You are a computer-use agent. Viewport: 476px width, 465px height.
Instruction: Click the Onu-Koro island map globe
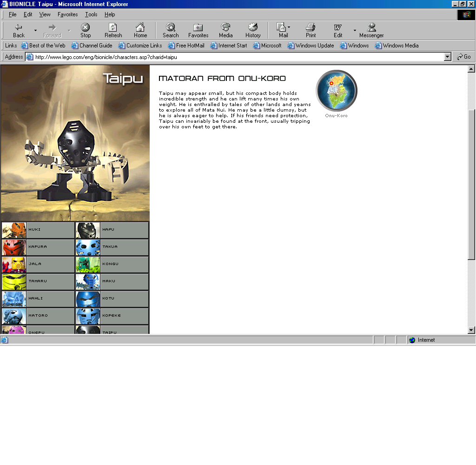[337, 91]
